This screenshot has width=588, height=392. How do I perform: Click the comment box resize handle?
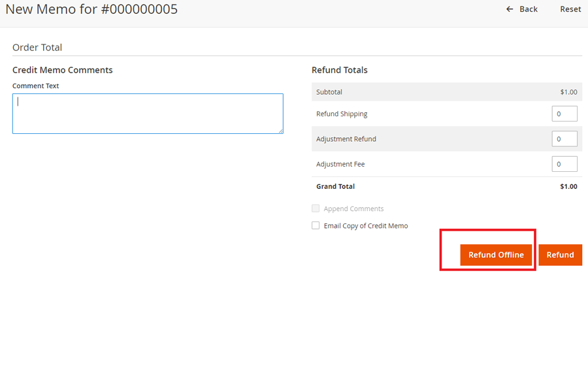280,131
